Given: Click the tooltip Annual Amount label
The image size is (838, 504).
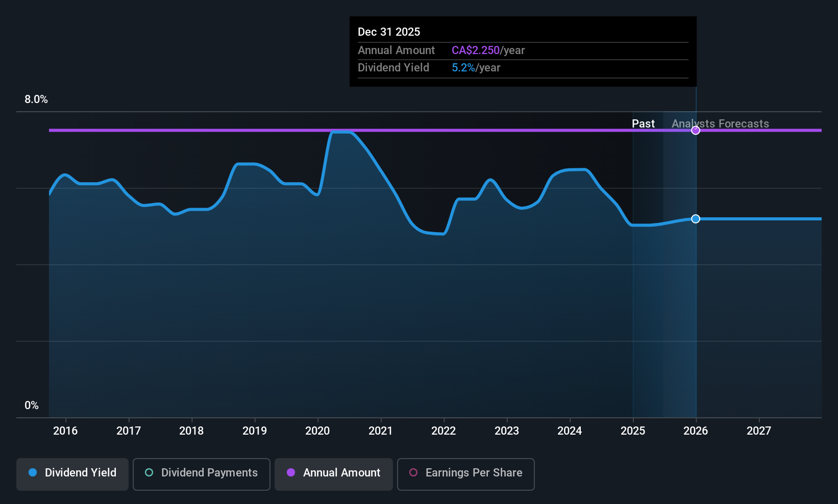Looking at the screenshot, I should 396,51.
